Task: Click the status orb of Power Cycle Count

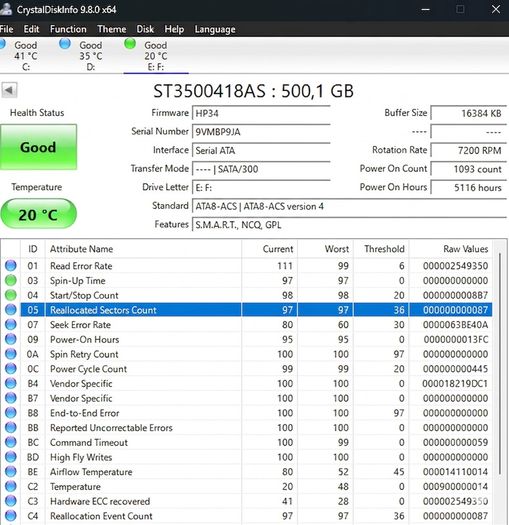Action: [x=11, y=369]
